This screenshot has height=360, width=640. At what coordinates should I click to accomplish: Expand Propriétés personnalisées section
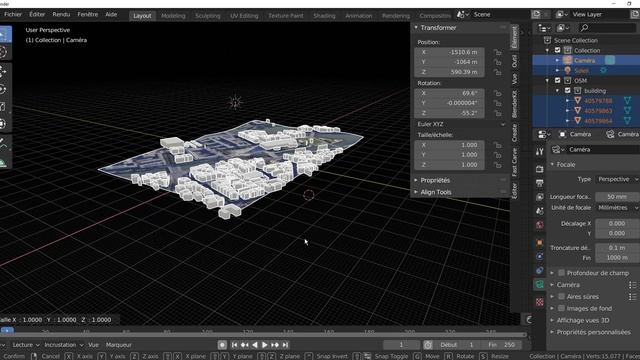tap(552, 332)
